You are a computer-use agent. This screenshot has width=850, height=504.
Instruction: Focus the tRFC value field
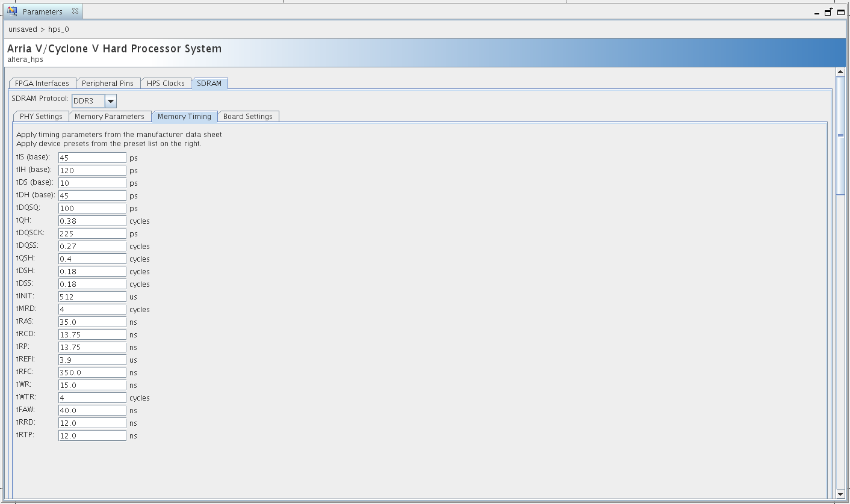(92, 372)
